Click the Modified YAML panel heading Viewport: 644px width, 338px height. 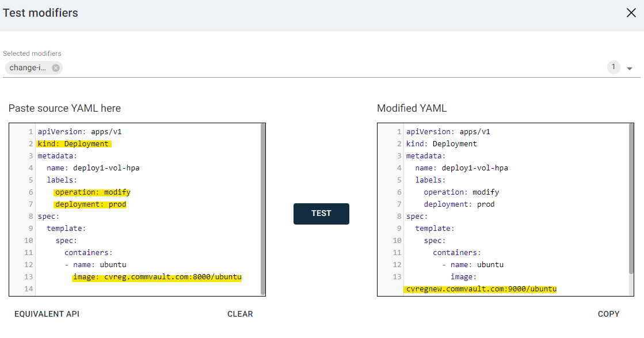click(411, 108)
